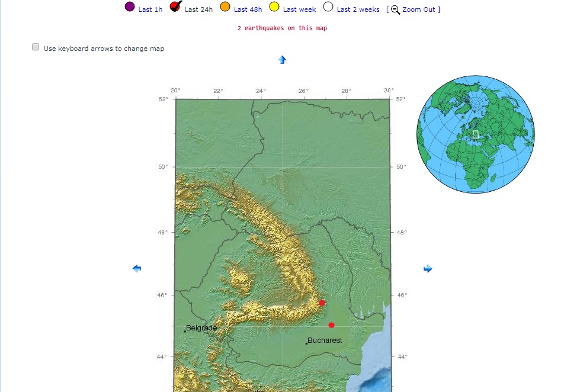The height and width of the screenshot is (392, 564).
Task: Click the yellow Last week circle
Action: click(x=274, y=7)
